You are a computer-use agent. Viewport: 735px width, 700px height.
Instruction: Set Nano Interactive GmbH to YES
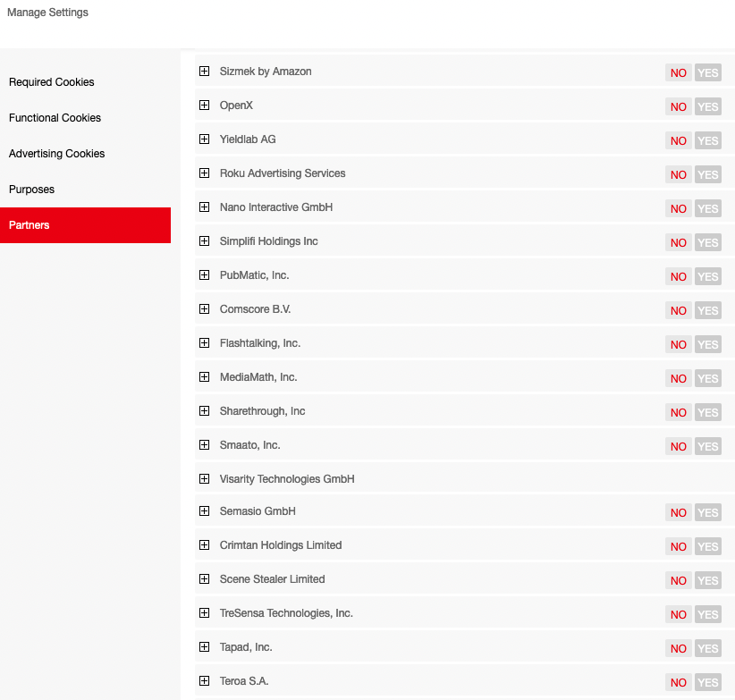707,208
